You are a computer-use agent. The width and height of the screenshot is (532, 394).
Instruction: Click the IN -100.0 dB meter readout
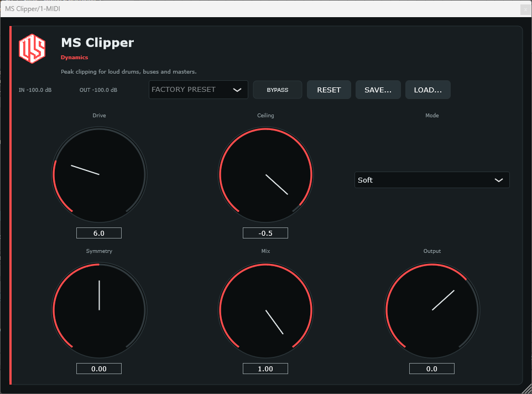tap(35, 90)
